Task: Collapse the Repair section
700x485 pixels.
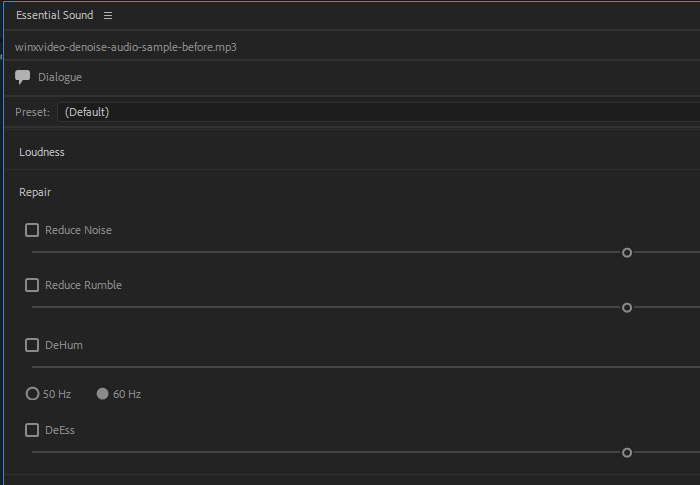Action: coord(35,192)
